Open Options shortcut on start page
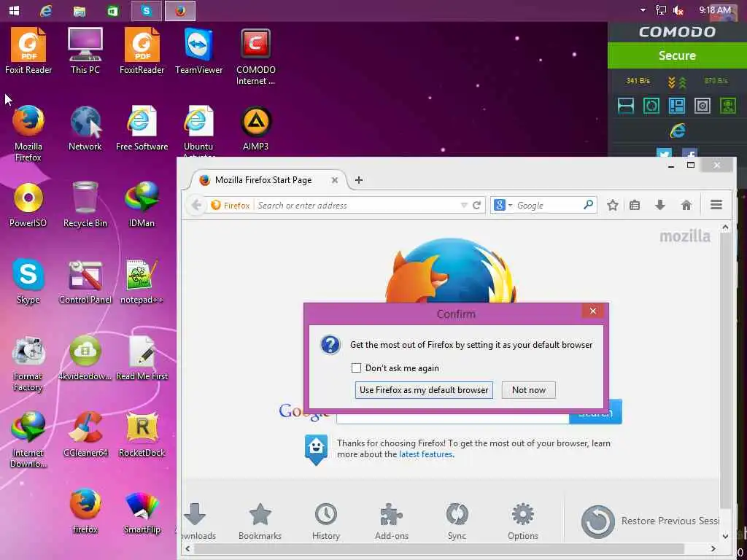Image resolution: width=747 pixels, height=560 pixels. tap(522, 521)
